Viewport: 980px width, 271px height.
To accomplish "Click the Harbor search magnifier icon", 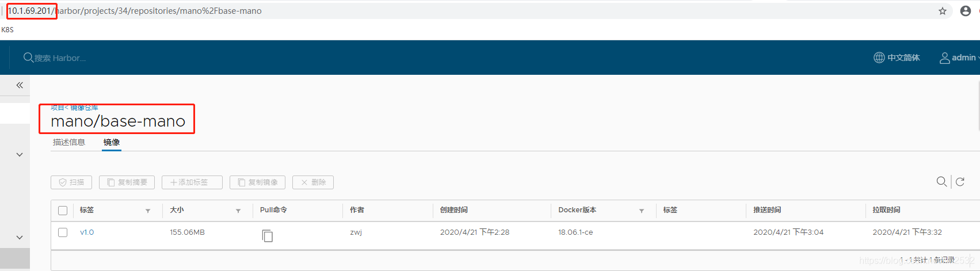I will click(x=28, y=58).
